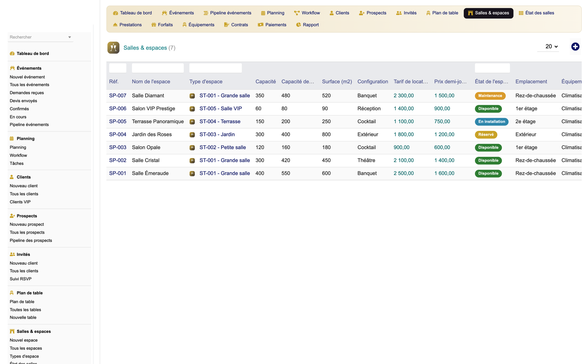Open the Forfaits tab

coord(162,25)
